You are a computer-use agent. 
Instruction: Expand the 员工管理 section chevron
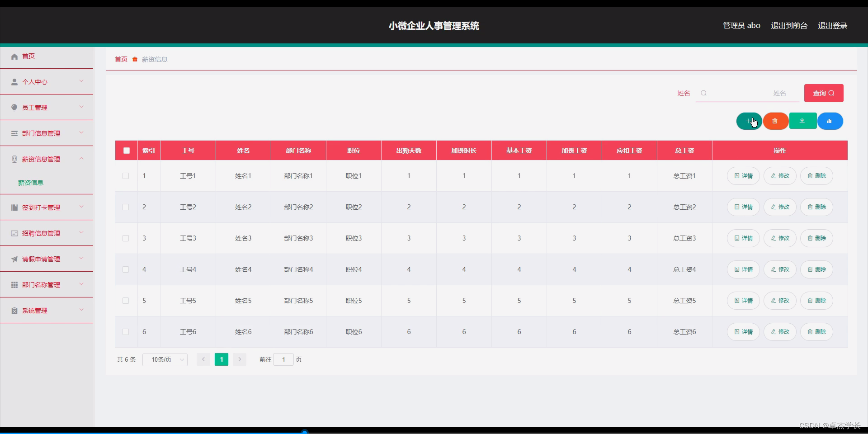[81, 107]
